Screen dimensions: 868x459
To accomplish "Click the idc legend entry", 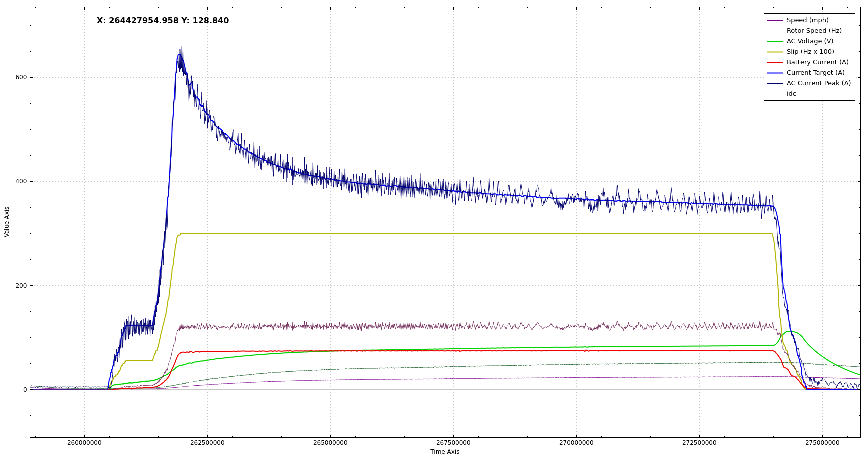I will (791, 94).
